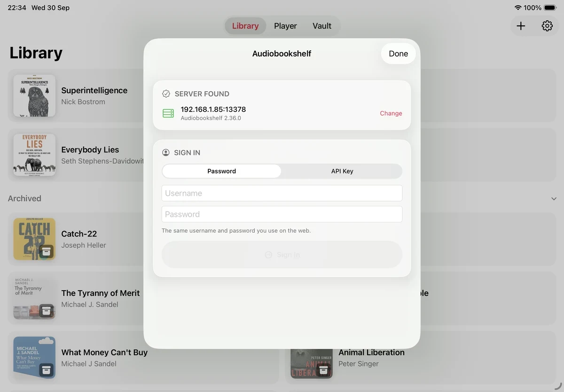564x392 pixels.
Task: Open The Tyranny of Merit cover thumbnail
Action: [34, 298]
